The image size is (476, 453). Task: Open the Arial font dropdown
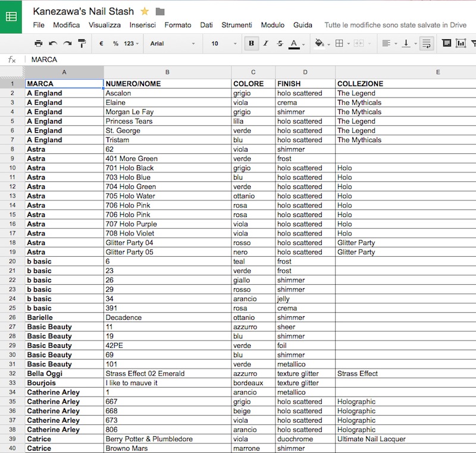click(172, 43)
